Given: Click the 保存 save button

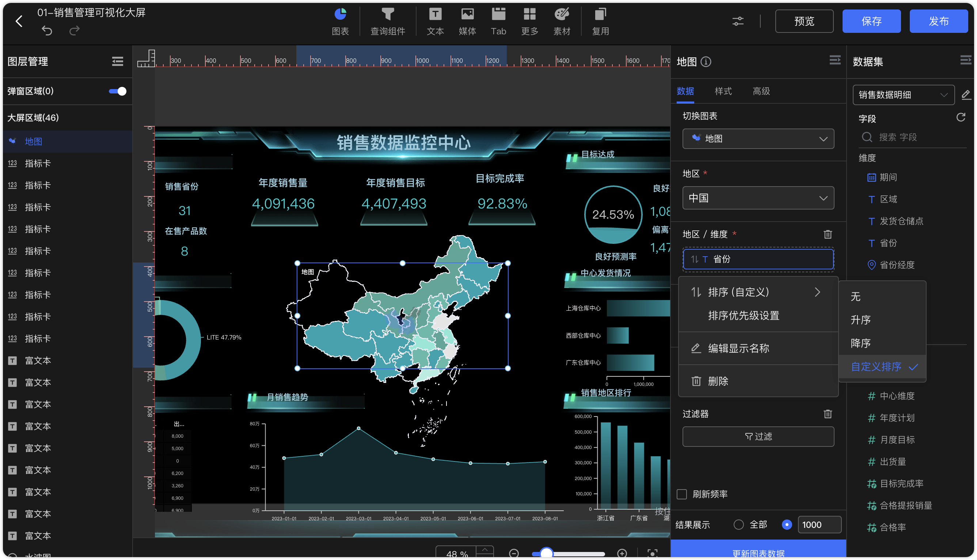Looking at the screenshot, I should [871, 21].
